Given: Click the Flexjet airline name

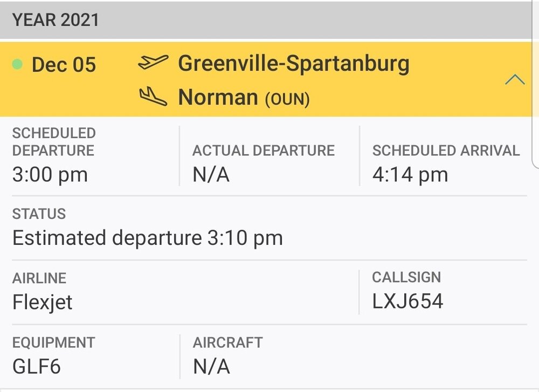Looking at the screenshot, I should [x=43, y=301].
